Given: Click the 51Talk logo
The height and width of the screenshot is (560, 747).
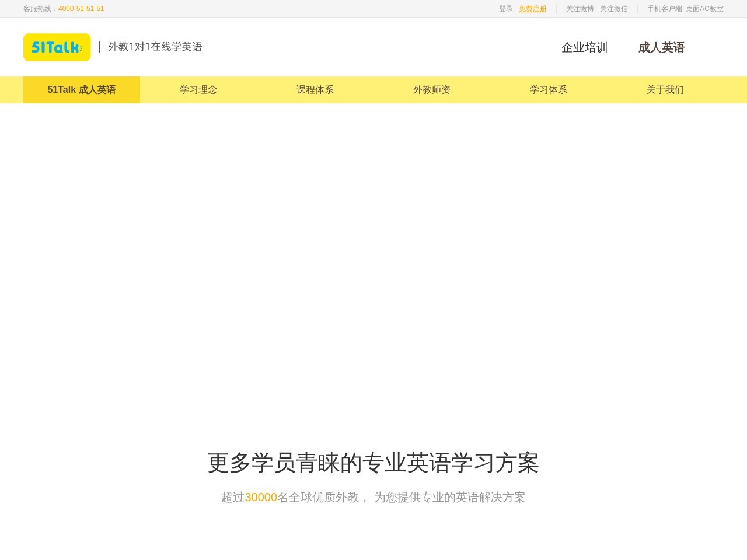Looking at the screenshot, I should pyautogui.click(x=57, y=47).
